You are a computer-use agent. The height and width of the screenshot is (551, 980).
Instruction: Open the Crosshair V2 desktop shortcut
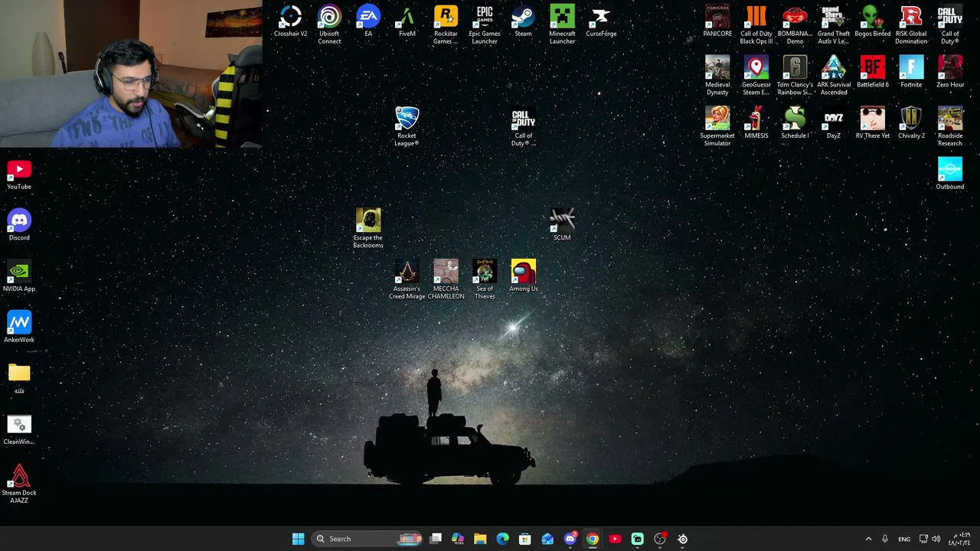tap(290, 21)
